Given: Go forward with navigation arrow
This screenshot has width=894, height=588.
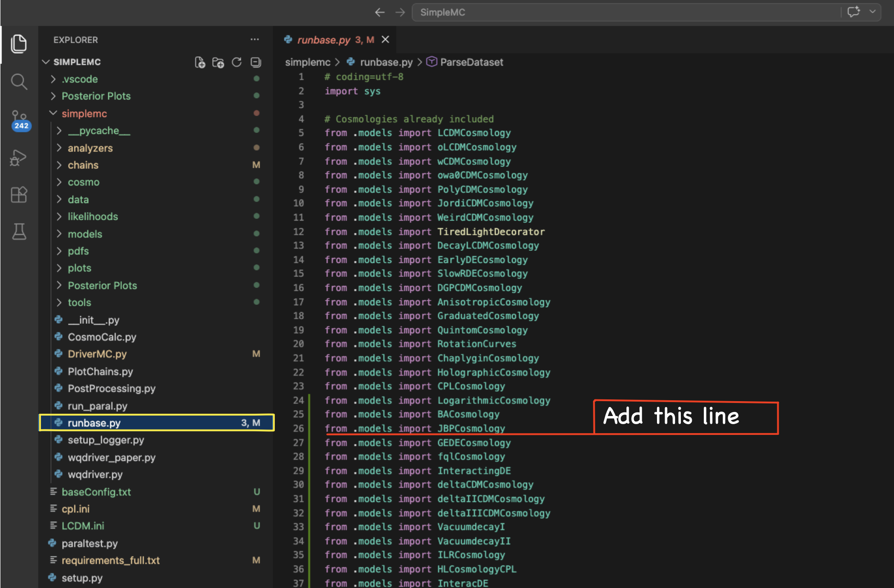Looking at the screenshot, I should pyautogui.click(x=400, y=12).
